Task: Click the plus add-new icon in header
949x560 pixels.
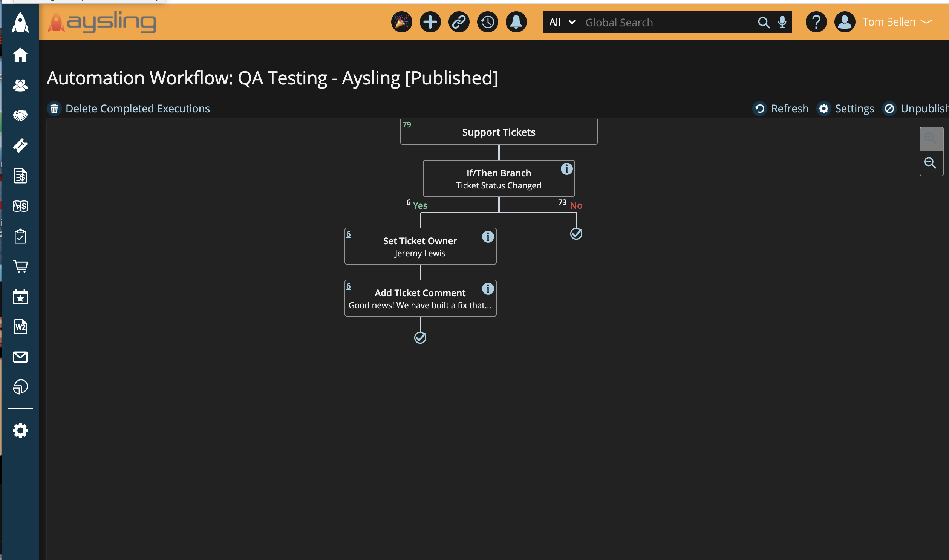Action: click(x=430, y=22)
